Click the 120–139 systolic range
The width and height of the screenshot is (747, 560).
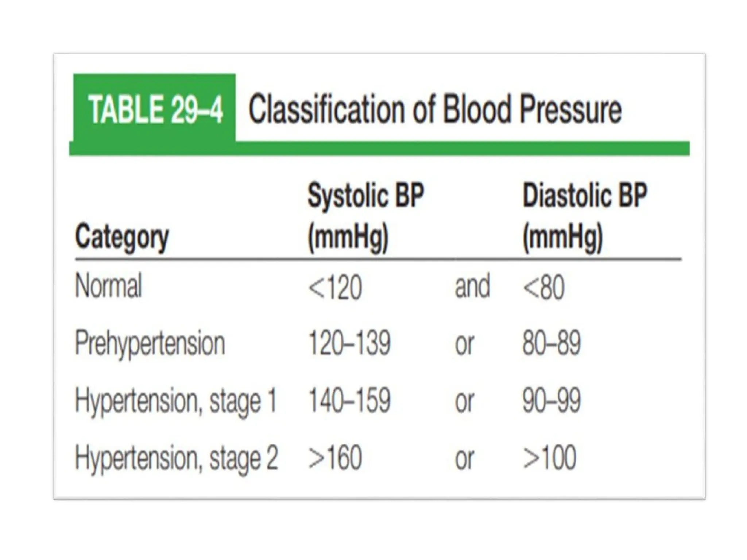[349, 343]
